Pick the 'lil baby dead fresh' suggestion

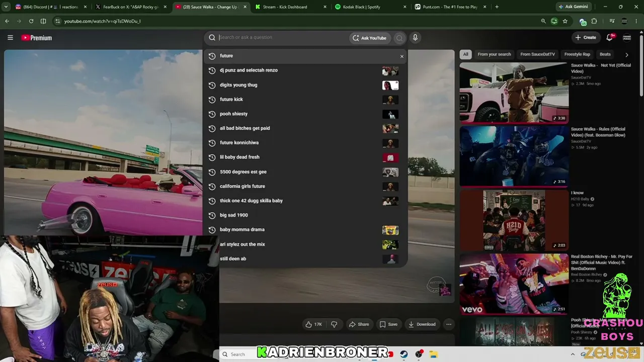305,157
